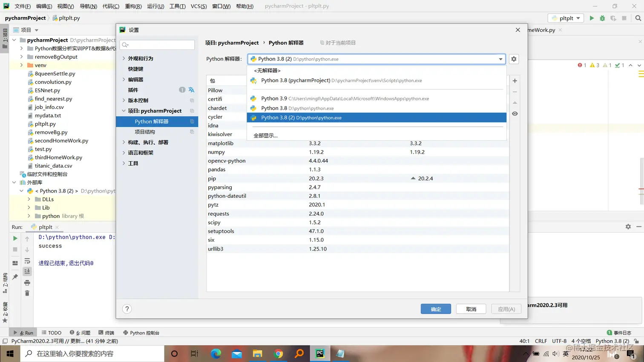The height and width of the screenshot is (362, 644).
Task: Open Chrome from the taskbar
Action: coord(279,353)
